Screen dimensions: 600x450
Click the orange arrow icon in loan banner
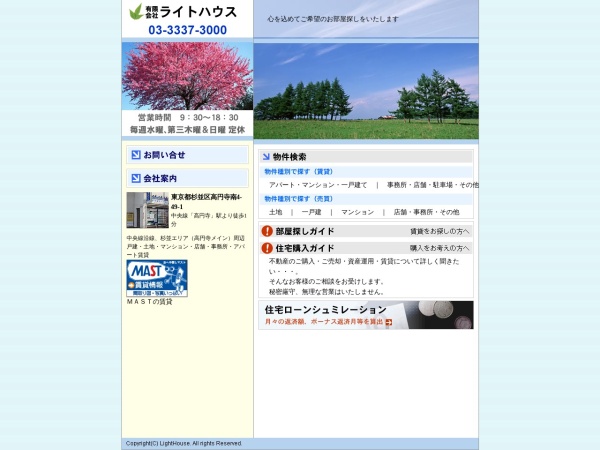(x=389, y=322)
